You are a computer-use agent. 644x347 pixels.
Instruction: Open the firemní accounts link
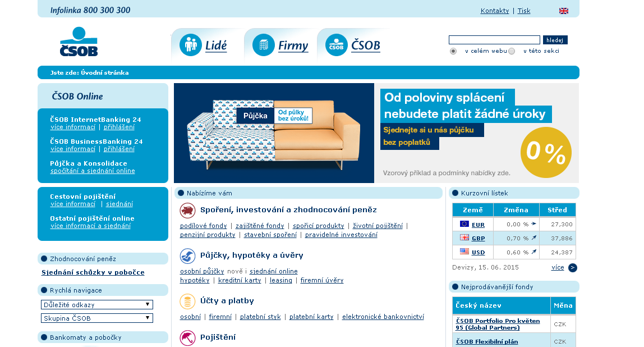[x=220, y=317]
